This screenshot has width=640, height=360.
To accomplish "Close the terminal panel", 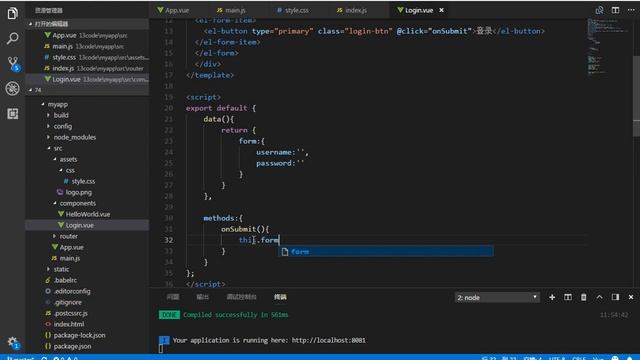I will (x=631, y=297).
